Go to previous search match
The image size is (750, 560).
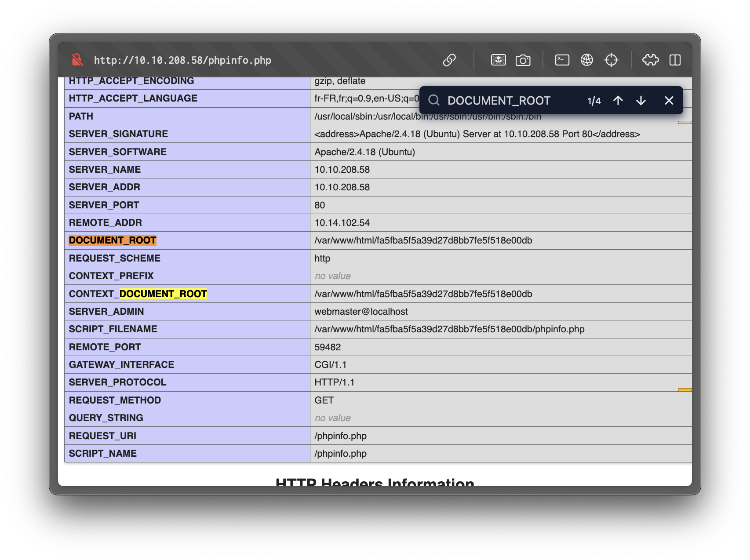point(618,101)
